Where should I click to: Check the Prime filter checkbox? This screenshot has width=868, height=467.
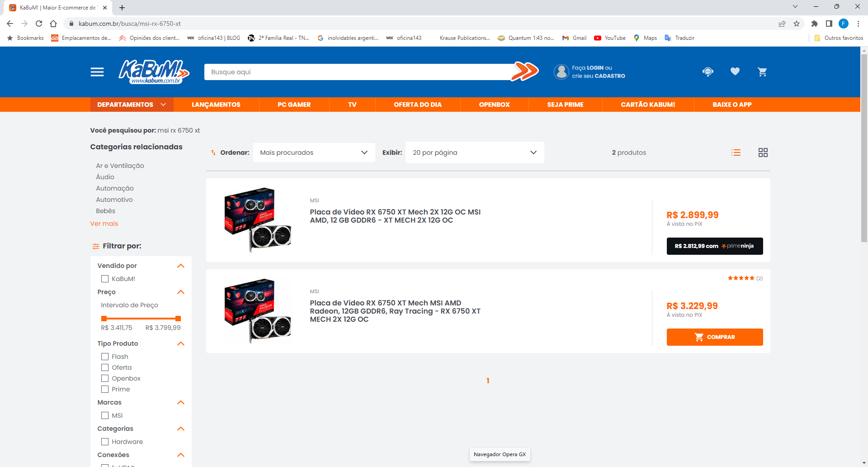click(105, 389)
